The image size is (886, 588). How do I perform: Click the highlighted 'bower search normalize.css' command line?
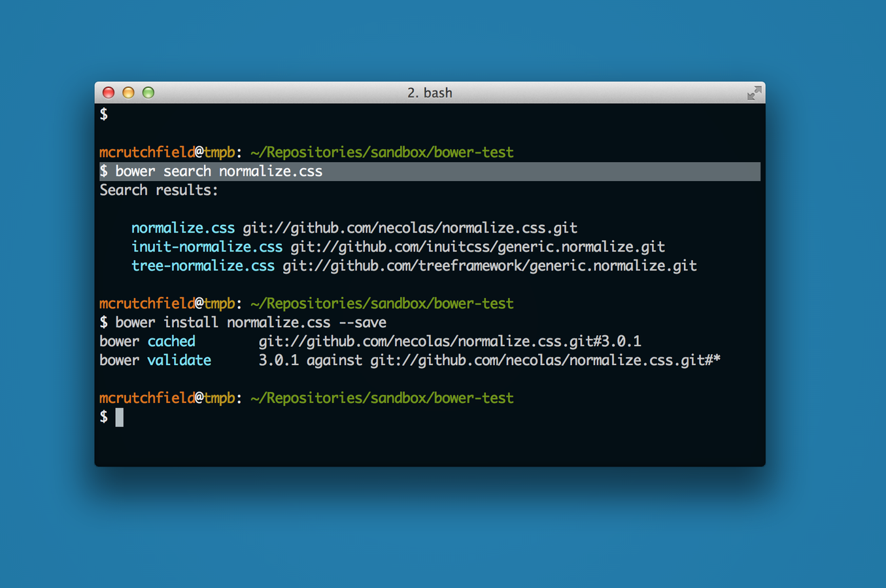tap(430, 171)
